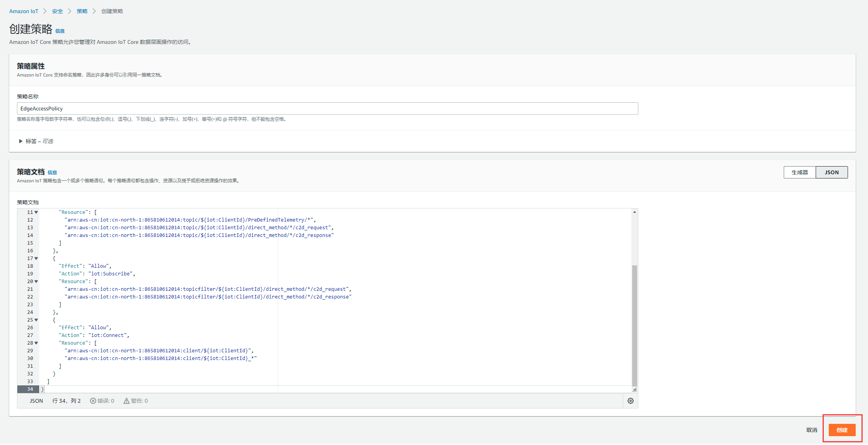Switch to the JSON editor tab
This screenshot has width=868, height=445.
(831, 172)
